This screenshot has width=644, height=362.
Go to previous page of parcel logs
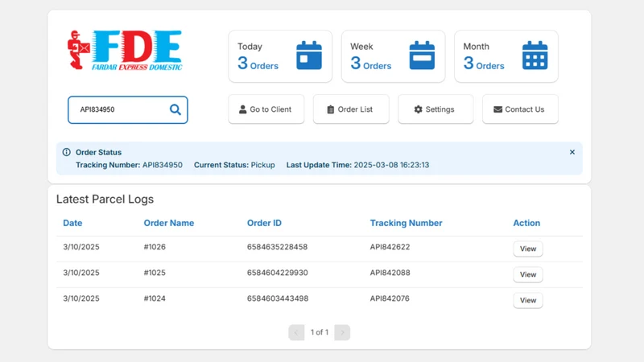pos(296,332)
